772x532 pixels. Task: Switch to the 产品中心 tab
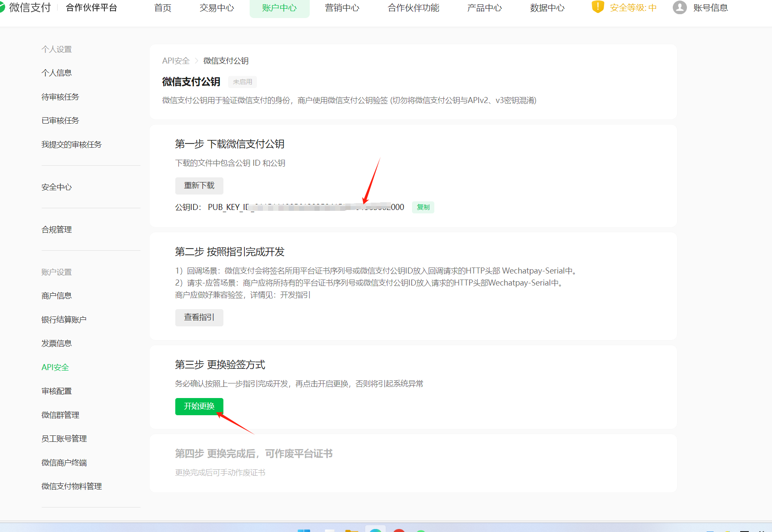(x=485, y=8)
